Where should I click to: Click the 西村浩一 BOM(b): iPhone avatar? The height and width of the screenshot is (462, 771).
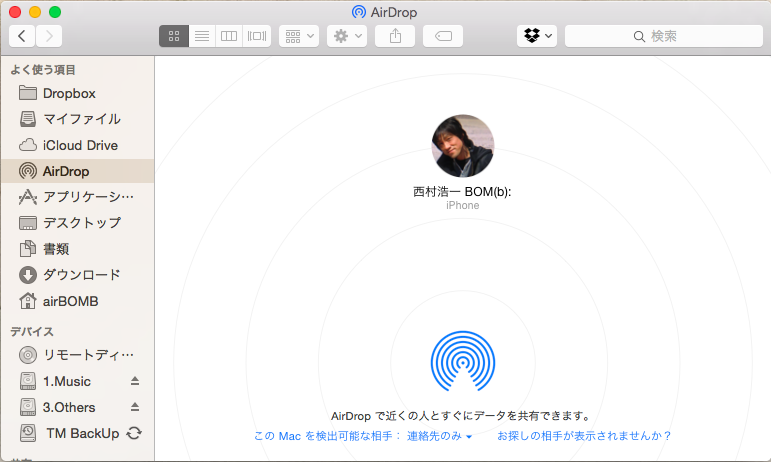click(463, 146)
